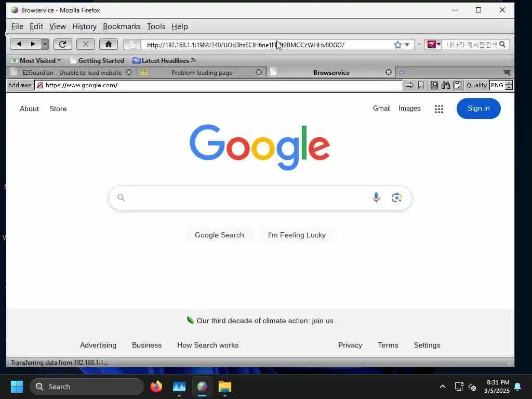Reload the page with the refresh button

(x=62, y=44)
